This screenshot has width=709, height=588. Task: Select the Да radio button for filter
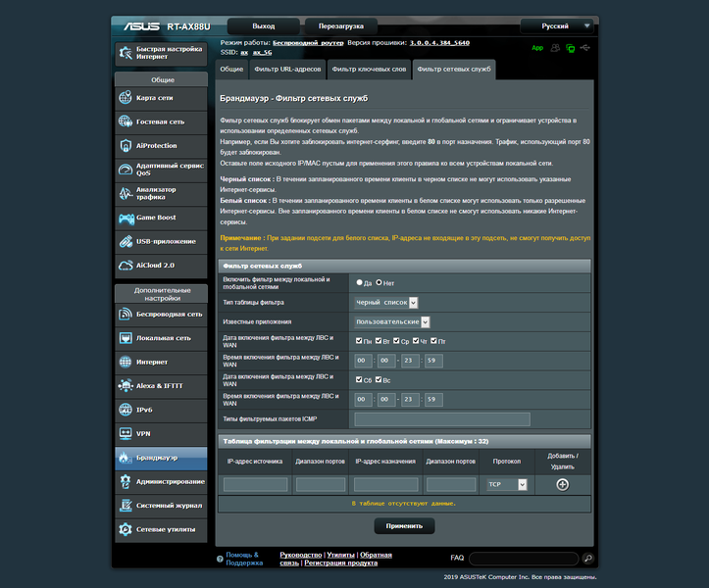pos(360,282)
